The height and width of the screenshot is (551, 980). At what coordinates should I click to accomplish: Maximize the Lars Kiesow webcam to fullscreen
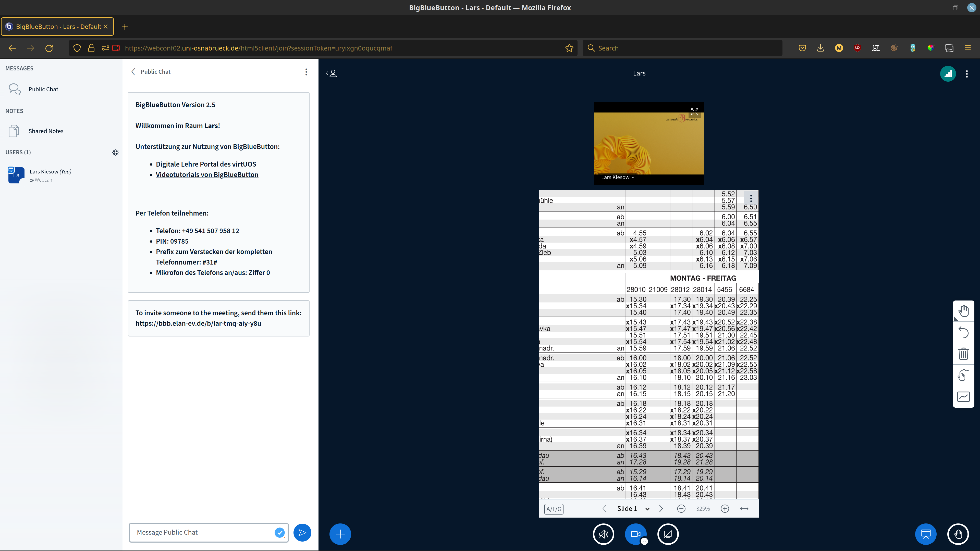coord(694,112)
